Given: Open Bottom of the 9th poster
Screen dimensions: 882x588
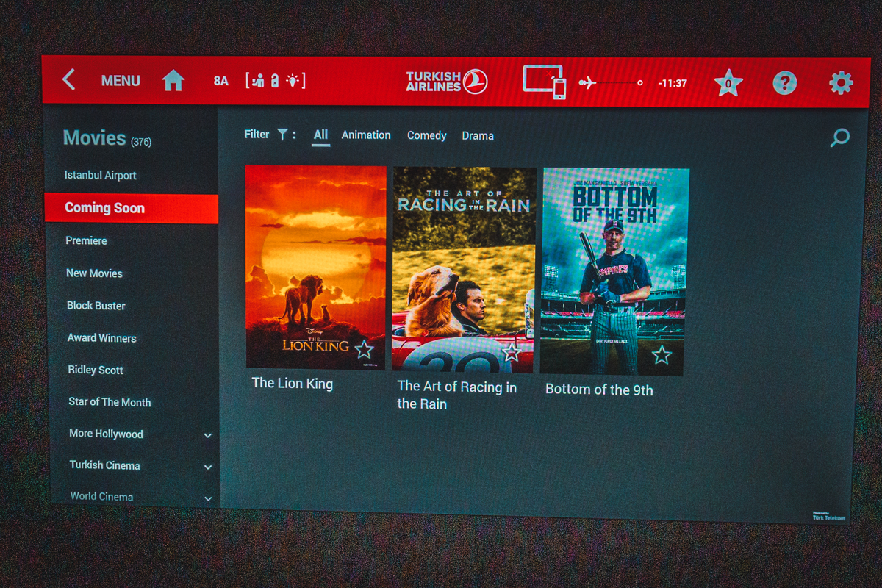Looking at the screenshot, I should 614,271.
